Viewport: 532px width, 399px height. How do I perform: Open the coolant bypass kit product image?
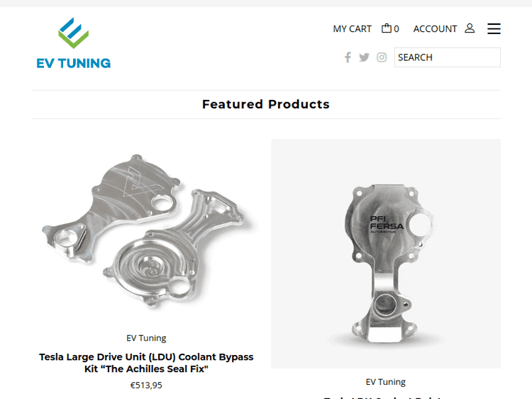click(146, 231)
